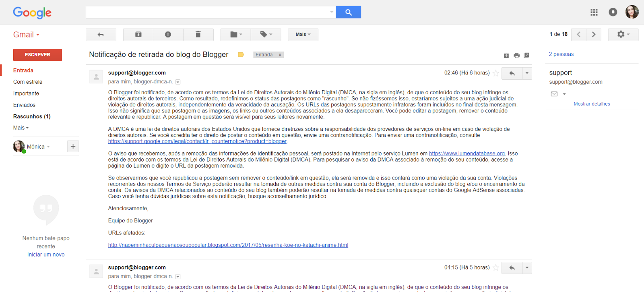
Task: Expand Mais in the left sidebar
Action: pyautogui.click(x=21, y=128)
